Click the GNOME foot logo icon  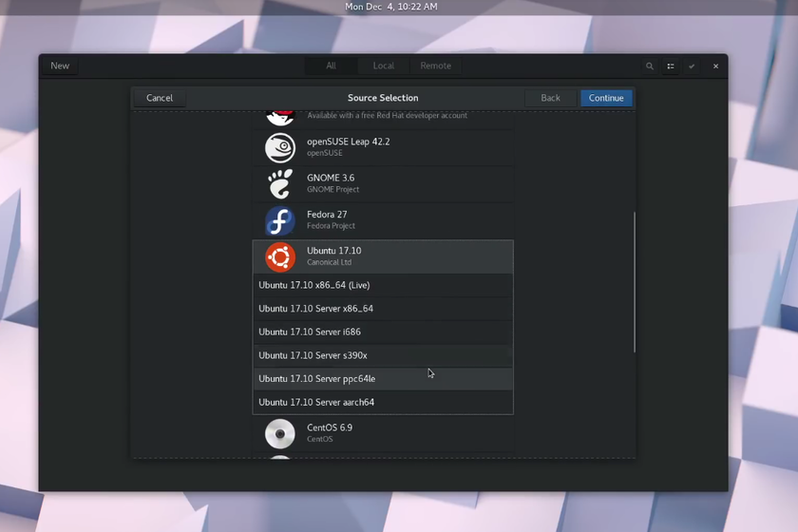click(x=280, y=183)
